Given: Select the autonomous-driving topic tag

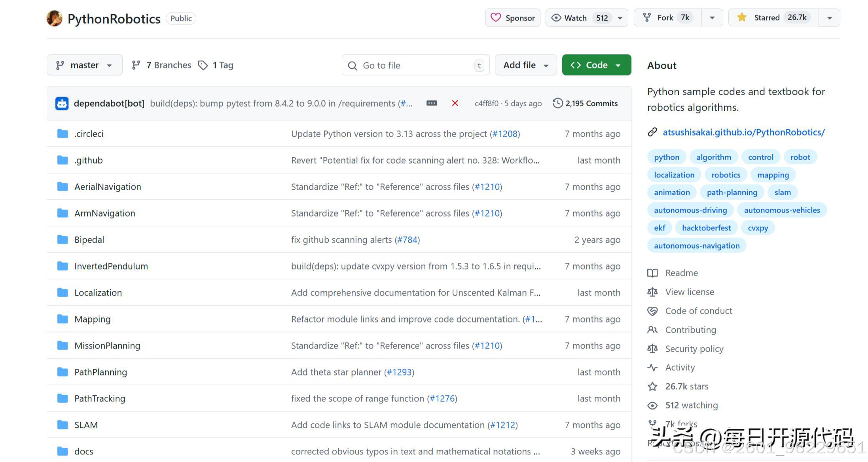Looking at the screenshot, I should [x=690, y=210].
